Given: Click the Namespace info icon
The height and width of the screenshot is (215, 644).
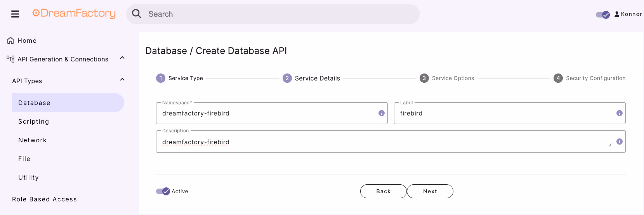Looking at the screenshot, I should (x=382, y=113).
